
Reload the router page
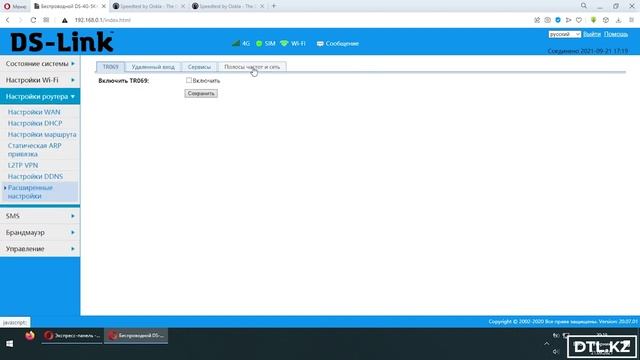coord(33,20)
